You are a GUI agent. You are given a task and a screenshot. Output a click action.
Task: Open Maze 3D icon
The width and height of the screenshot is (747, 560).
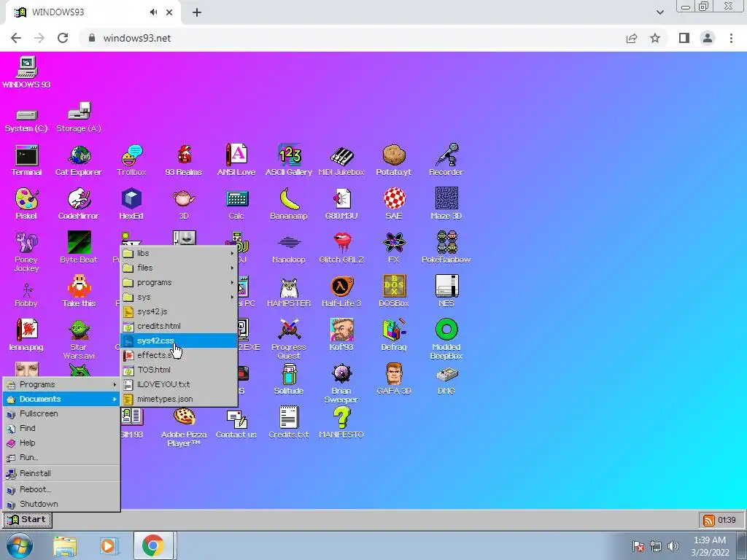(446, 204)
